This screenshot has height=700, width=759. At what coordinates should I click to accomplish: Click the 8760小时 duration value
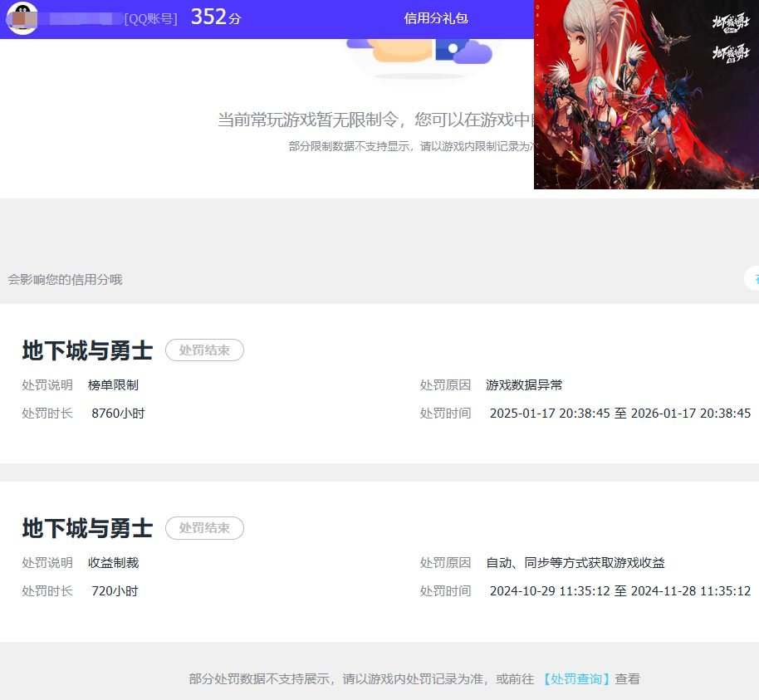point(118,413)
